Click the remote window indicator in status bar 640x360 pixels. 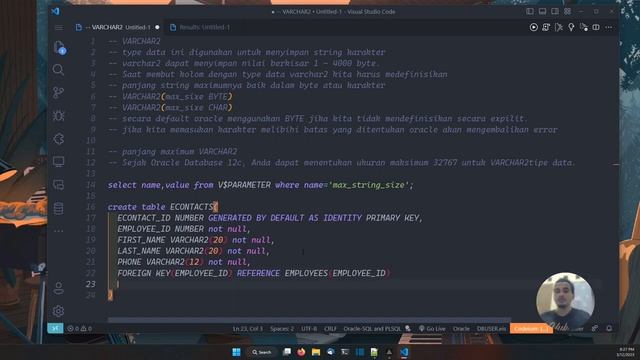coord(55,328)
